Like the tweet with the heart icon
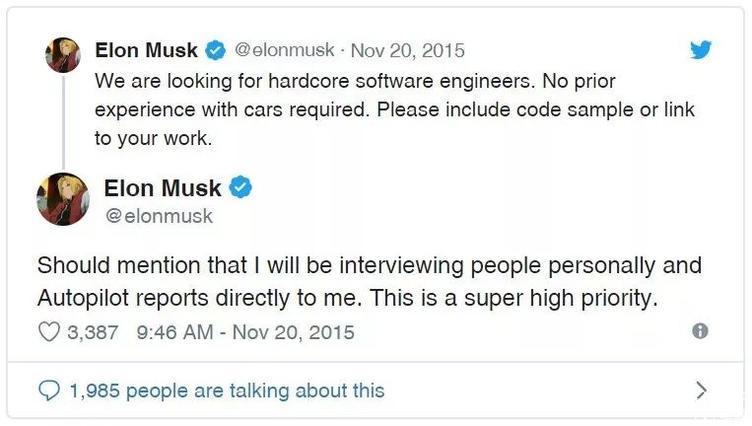 [x=49, y=332]
